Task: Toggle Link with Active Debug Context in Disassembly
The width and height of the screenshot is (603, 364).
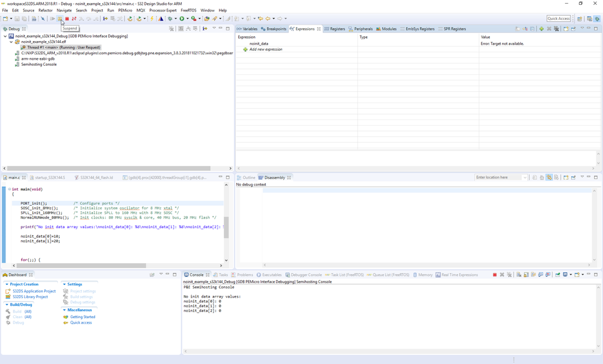Action: [x=549, y=177]
